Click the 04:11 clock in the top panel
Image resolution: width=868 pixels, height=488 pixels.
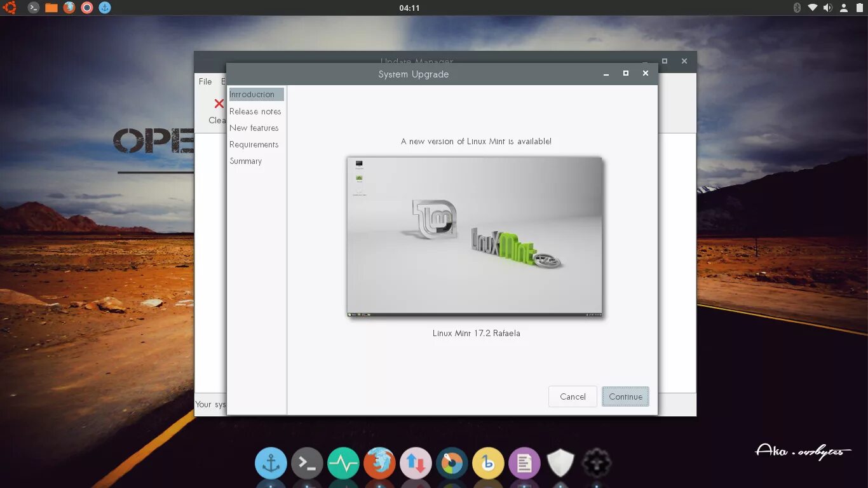[409, 8]
